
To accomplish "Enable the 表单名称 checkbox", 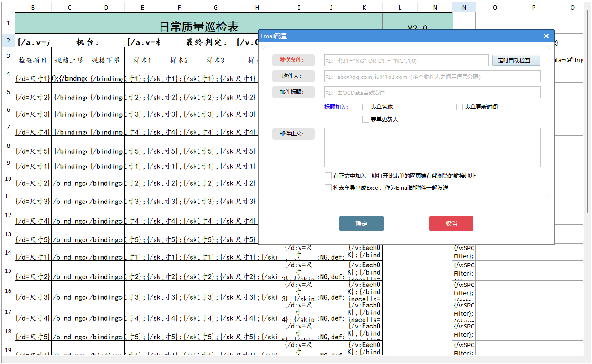I will 365,106.
